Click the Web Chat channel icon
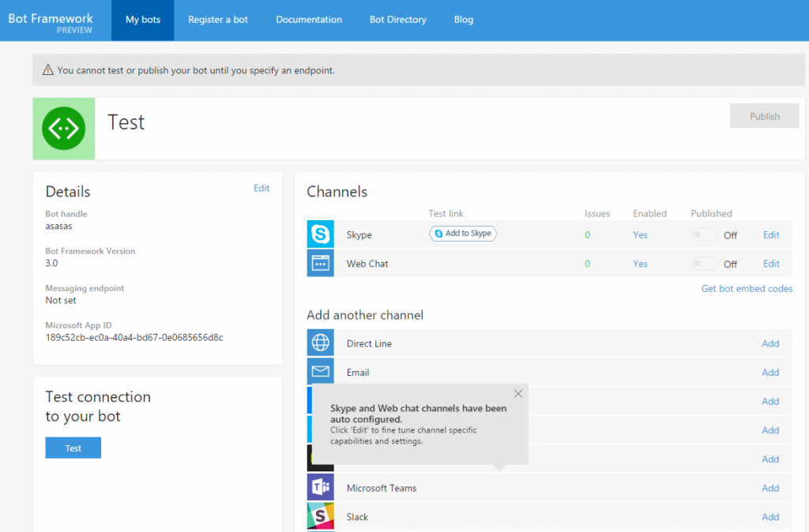Screen dimensions: 809x532 tap(321, 263)
